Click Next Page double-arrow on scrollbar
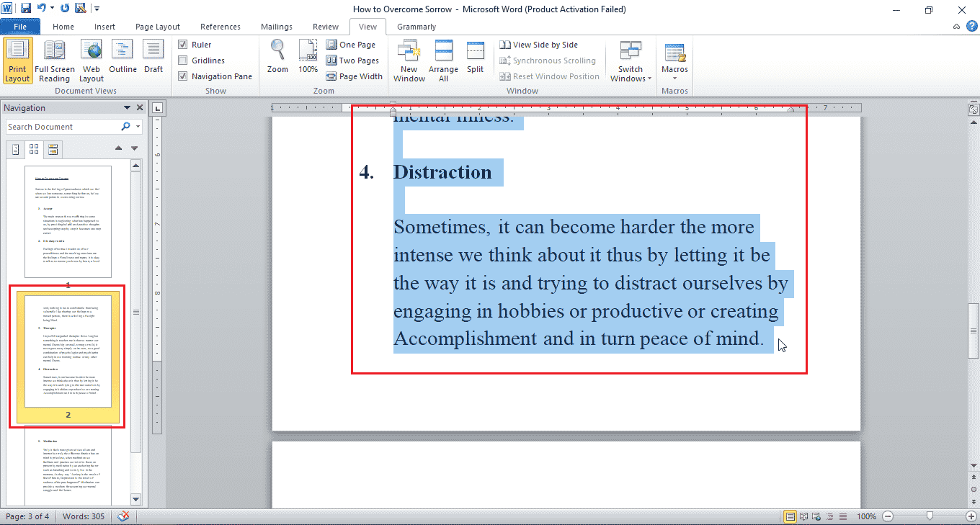980x525 pixels. 974,501
